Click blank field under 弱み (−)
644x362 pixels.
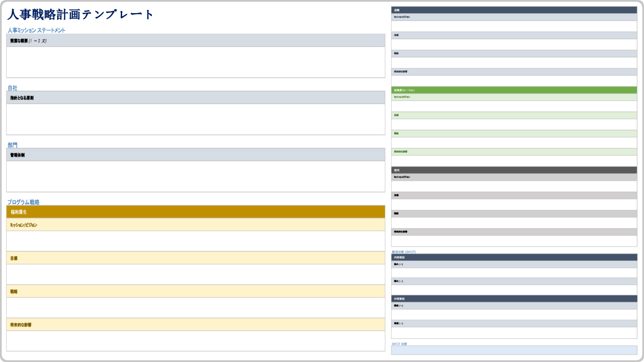tap(514, 290)
